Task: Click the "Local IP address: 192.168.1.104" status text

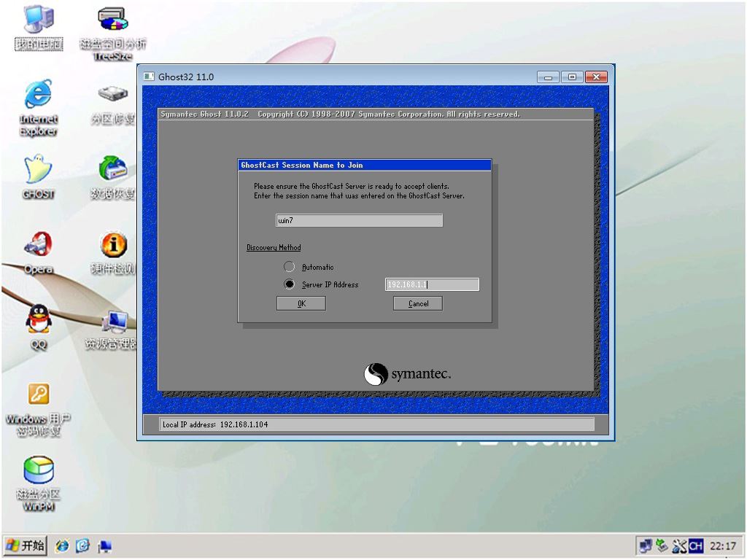Action: pos(215,424)
